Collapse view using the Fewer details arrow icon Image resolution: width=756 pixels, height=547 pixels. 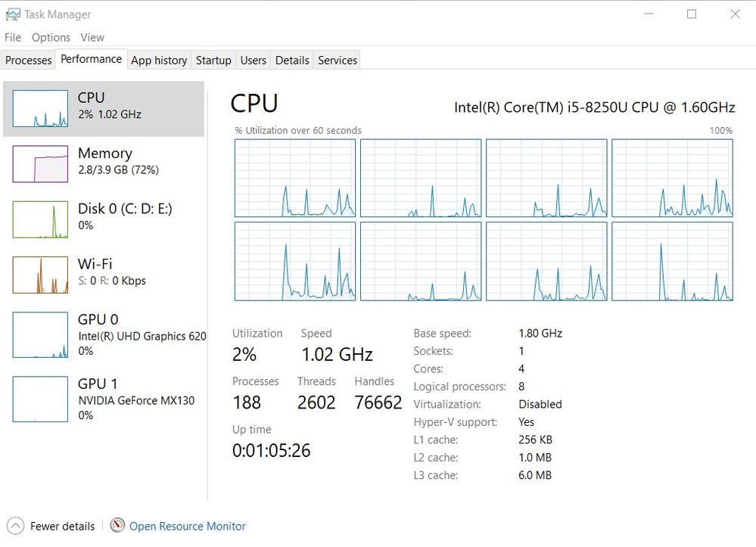coord(15,526)
